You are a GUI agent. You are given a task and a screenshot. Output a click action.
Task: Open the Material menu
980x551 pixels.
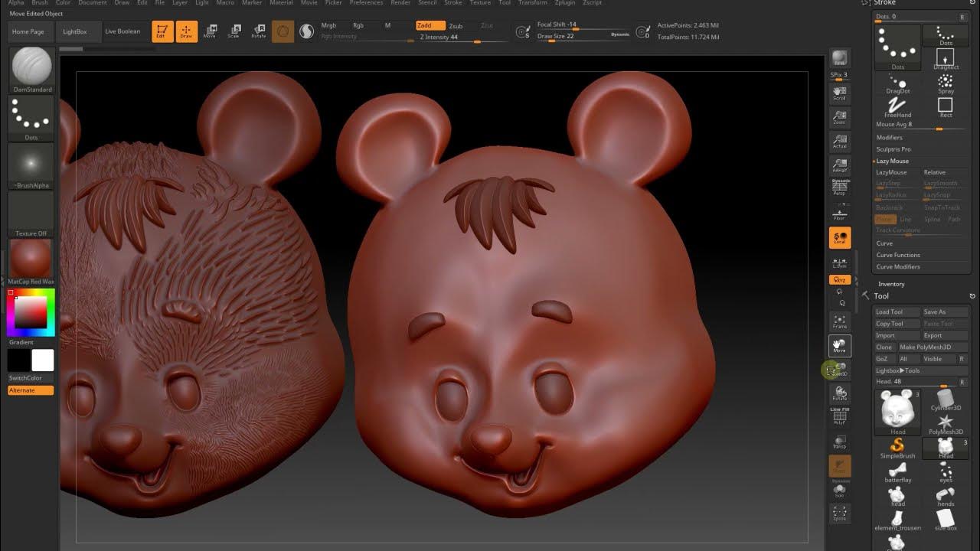281,3
